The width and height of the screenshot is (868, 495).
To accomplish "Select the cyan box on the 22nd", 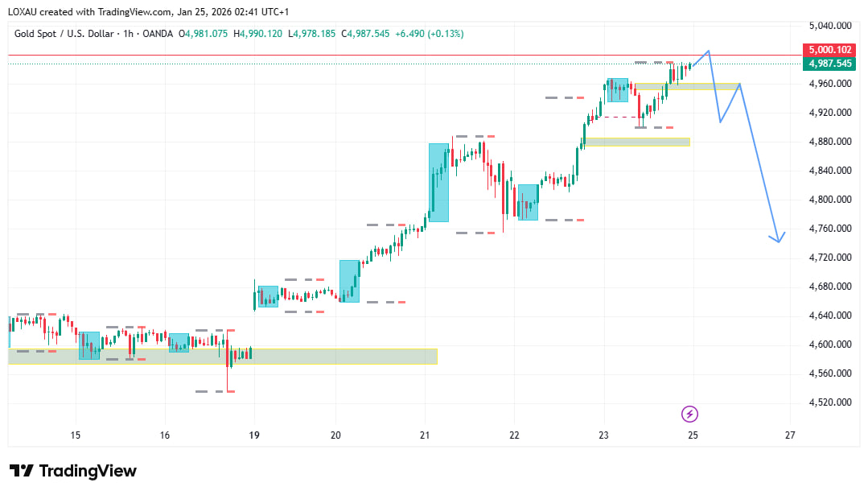I will [x=528, y=202].
